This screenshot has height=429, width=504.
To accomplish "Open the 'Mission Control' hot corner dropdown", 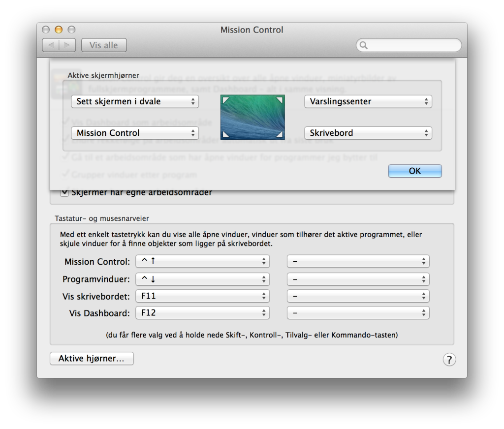I will pyautogui.click(x=135, y=133).
